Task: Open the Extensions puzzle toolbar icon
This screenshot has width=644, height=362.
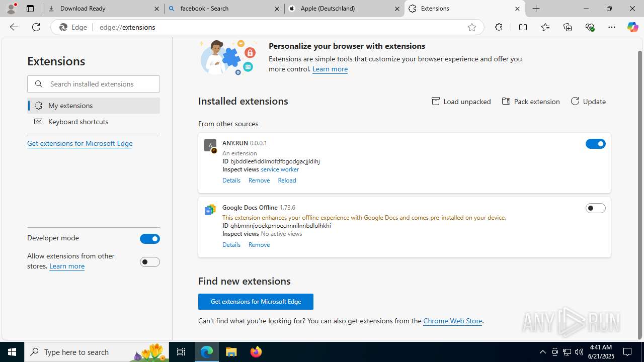Action: (x=499, y=27)
